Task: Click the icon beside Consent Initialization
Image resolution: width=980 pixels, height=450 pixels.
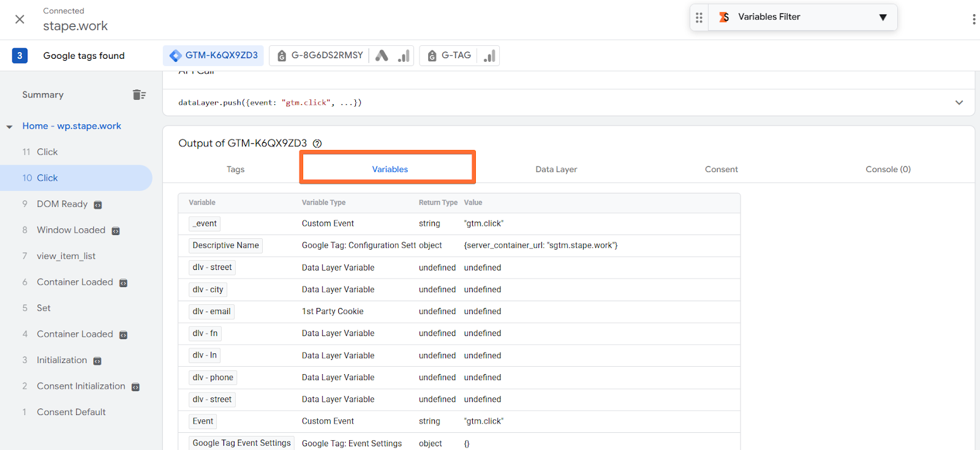Action: coord(135,387)
